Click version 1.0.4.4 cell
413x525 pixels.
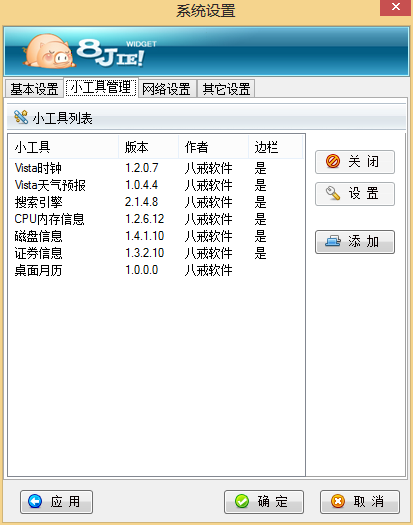tap(141, 185)
